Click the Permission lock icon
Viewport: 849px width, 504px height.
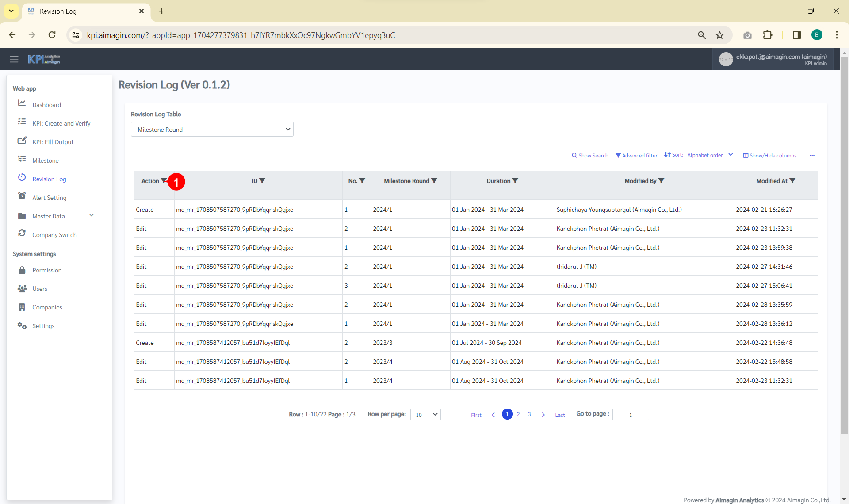[22, 270]
